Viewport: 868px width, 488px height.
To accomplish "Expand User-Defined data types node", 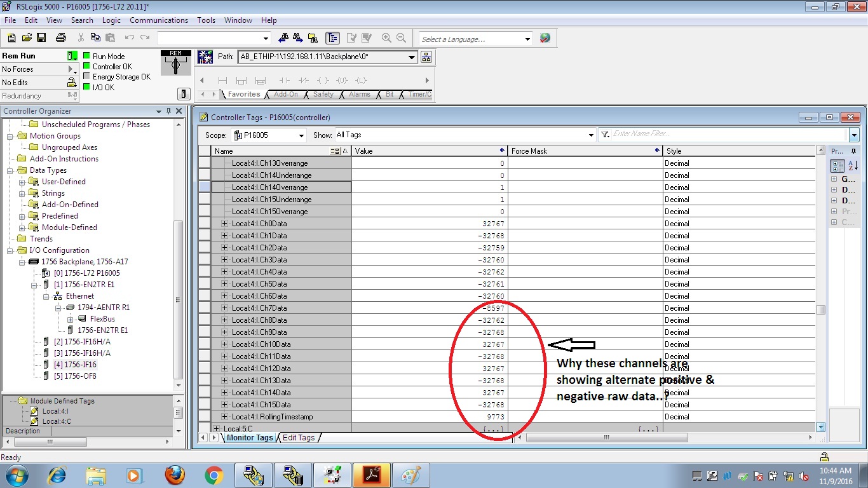I will 22,182.
